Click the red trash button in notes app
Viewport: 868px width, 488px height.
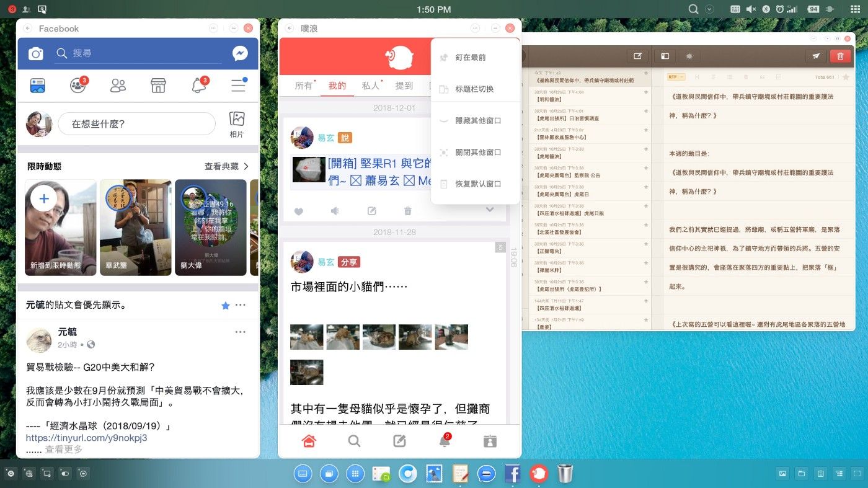(x=840, y=56)
